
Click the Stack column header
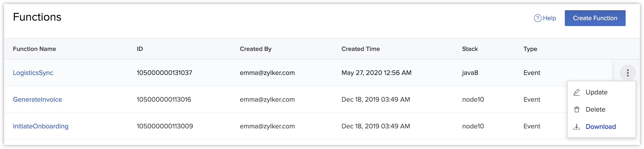tap(470, 49)
